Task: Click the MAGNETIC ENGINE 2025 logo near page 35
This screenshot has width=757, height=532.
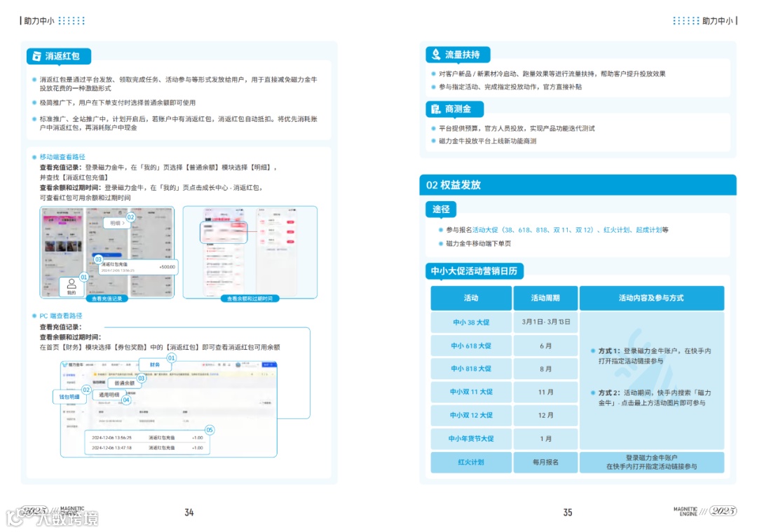Action: tap(705, 511)
